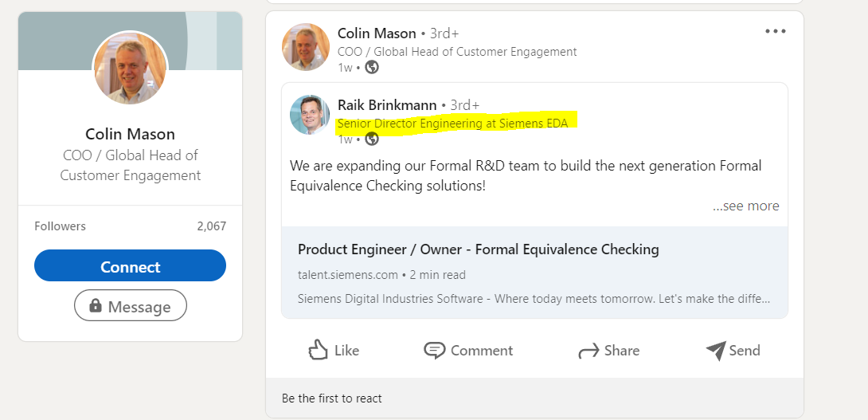Click 'Be the first to react' text
This screenshot has height=420, width=868.
coord(332,398)
